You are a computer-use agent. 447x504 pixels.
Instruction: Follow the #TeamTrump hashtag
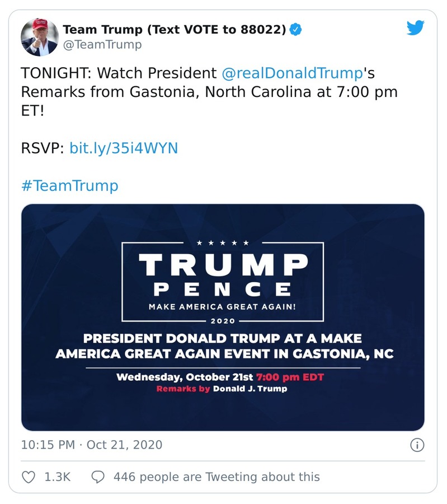pyautogui.click(x=70, y=186)
